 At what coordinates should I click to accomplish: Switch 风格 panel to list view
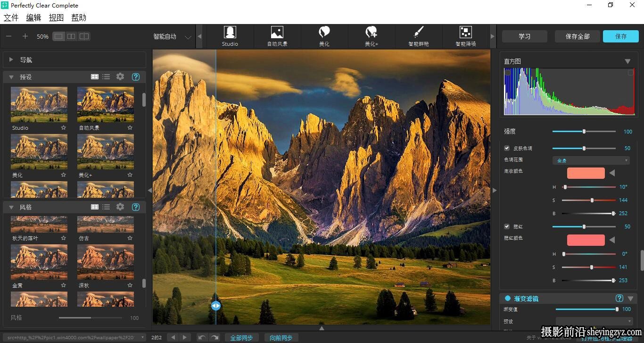click(x=106, y=207)
